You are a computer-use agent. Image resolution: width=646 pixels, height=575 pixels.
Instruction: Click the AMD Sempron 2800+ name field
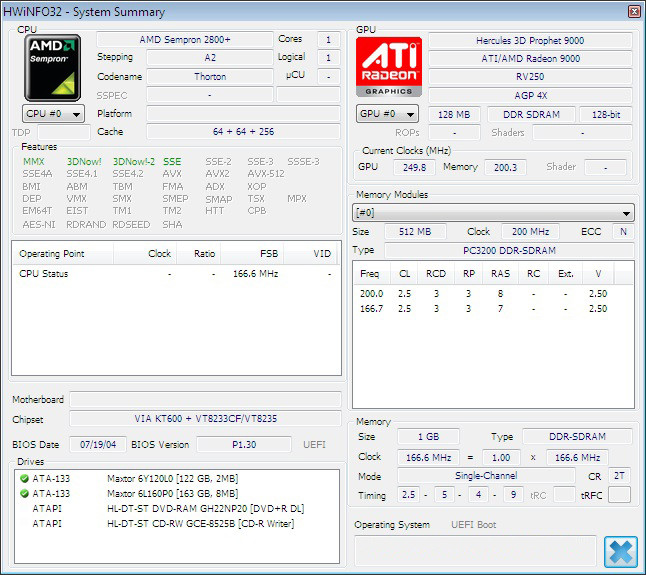(185, 40)
